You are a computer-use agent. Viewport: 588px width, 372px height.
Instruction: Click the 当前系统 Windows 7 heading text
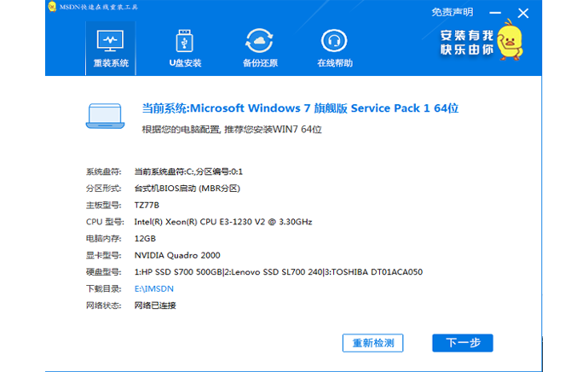tap(300, 108)
